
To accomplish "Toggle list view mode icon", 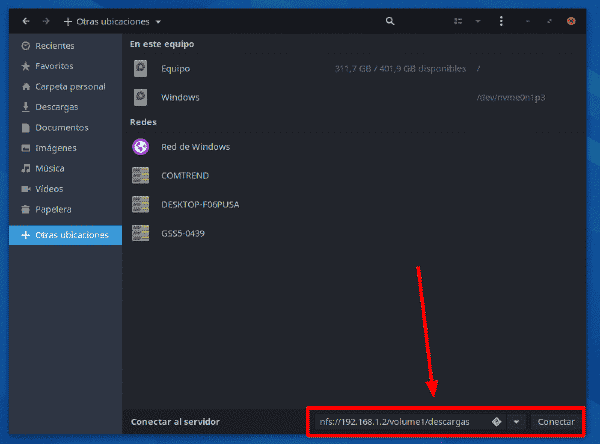I will [458, 21].
